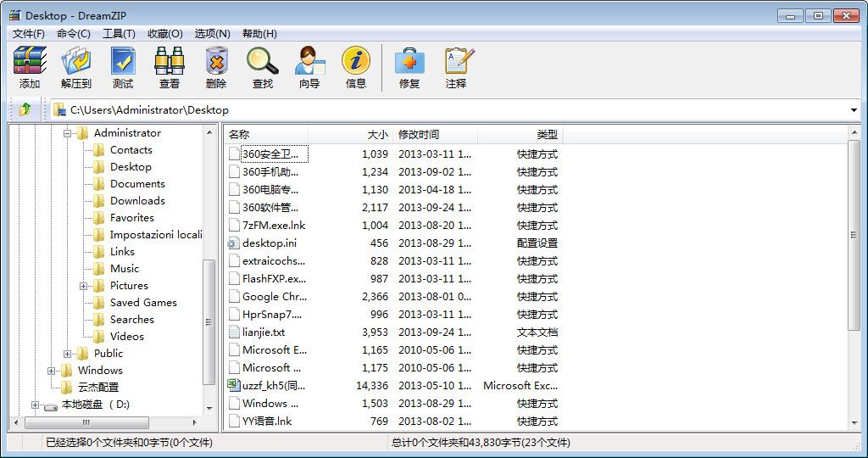Sort by 大小 column header
Screen dimensions: 868x458
click(350, 135)
